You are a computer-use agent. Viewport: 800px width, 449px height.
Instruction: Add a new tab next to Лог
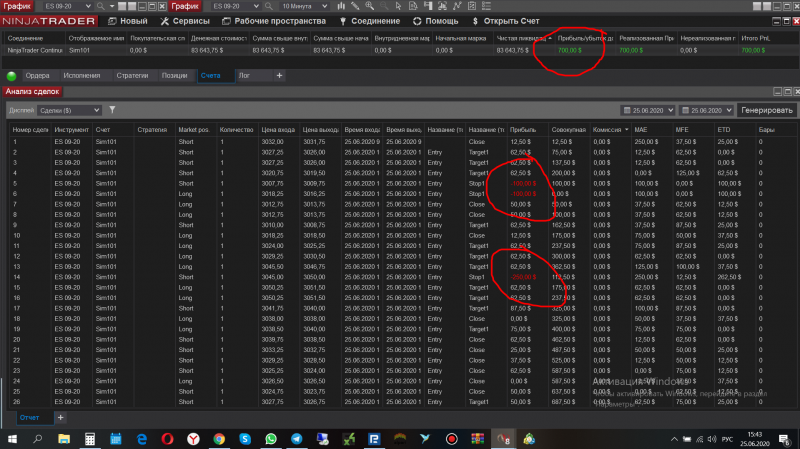pos(279,75)
